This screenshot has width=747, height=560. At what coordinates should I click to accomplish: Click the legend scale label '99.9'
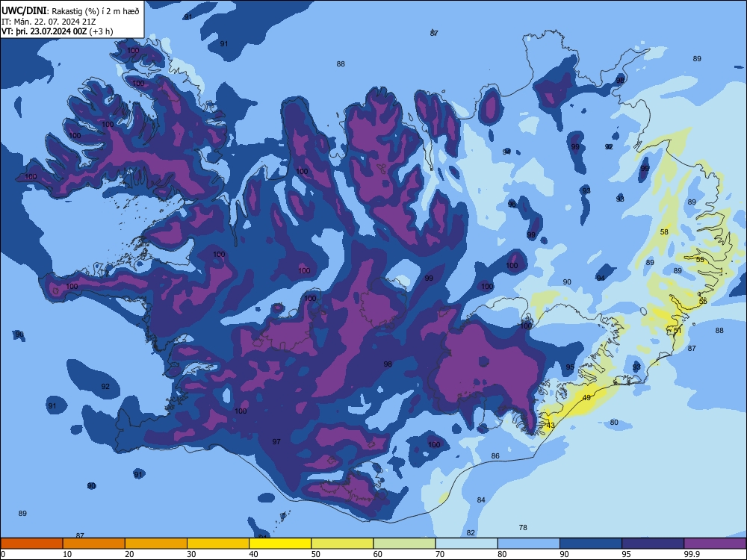tap(691, 554)
